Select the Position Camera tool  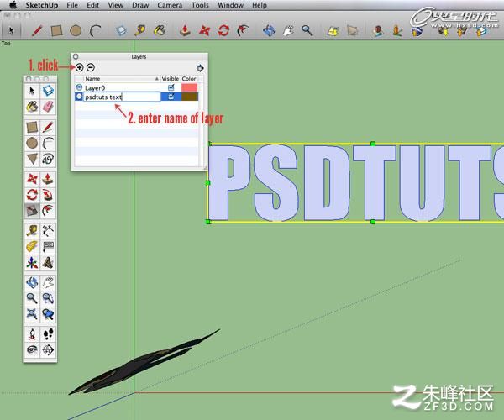(x=32, y=334)
